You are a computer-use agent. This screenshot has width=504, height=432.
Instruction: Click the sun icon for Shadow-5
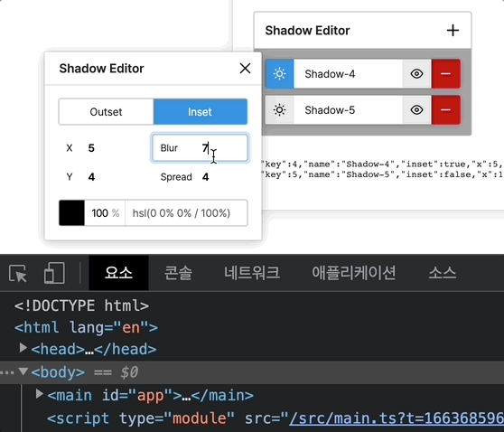280,110
